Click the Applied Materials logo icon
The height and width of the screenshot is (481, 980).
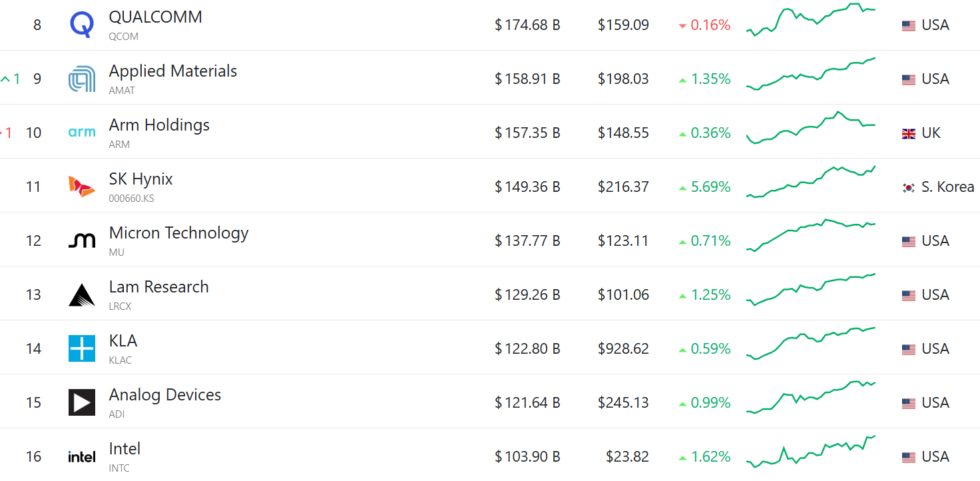[x=82, y=79]
